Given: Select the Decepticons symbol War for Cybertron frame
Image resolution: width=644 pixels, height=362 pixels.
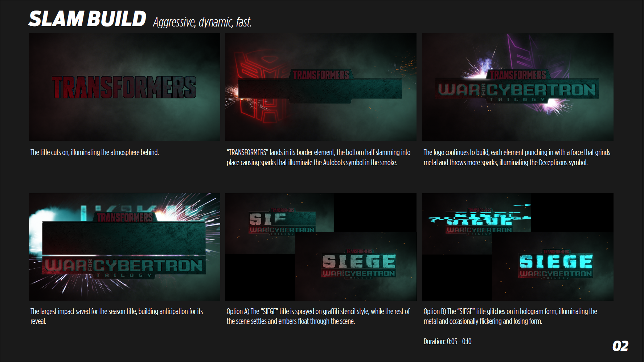Looking at the screenshot, I should point(518,87).
